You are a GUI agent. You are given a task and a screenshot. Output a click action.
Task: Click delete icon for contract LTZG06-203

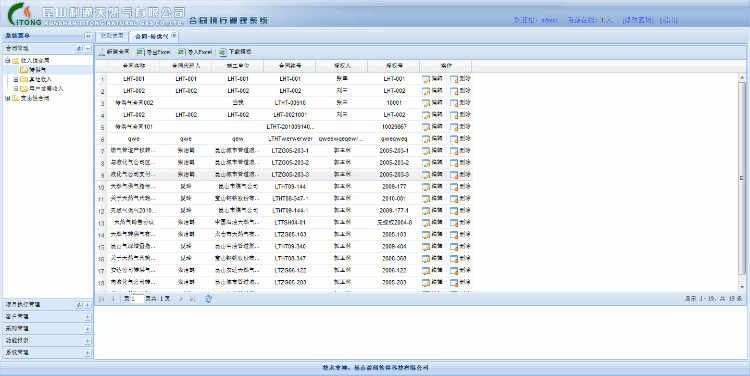pos(454,283)
